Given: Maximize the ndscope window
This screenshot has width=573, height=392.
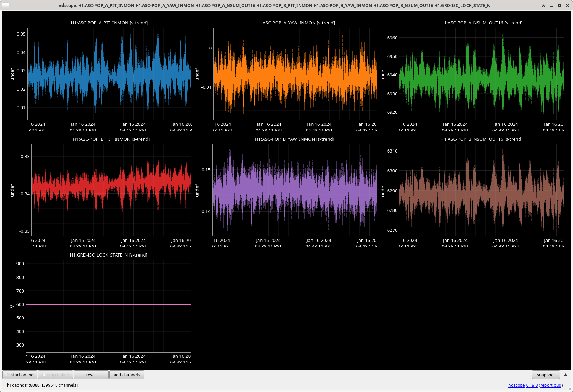Looking at the screenshot, I should pos(559,6).
